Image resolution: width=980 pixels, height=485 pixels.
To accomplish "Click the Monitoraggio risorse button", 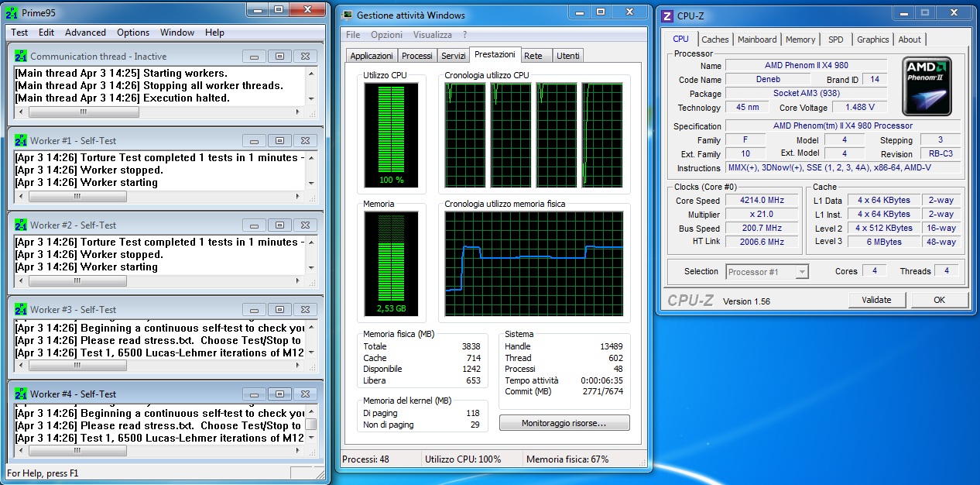I will (564, 423).
